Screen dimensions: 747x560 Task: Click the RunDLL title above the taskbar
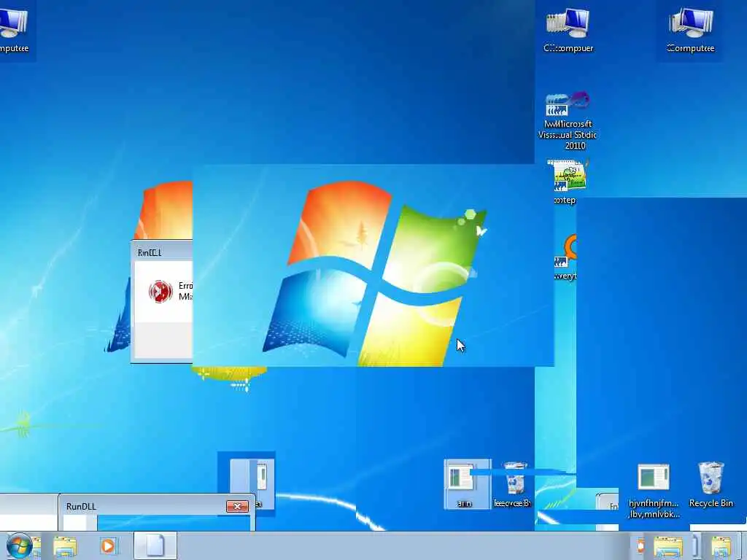pyautogui.click(x=81, y=506)
